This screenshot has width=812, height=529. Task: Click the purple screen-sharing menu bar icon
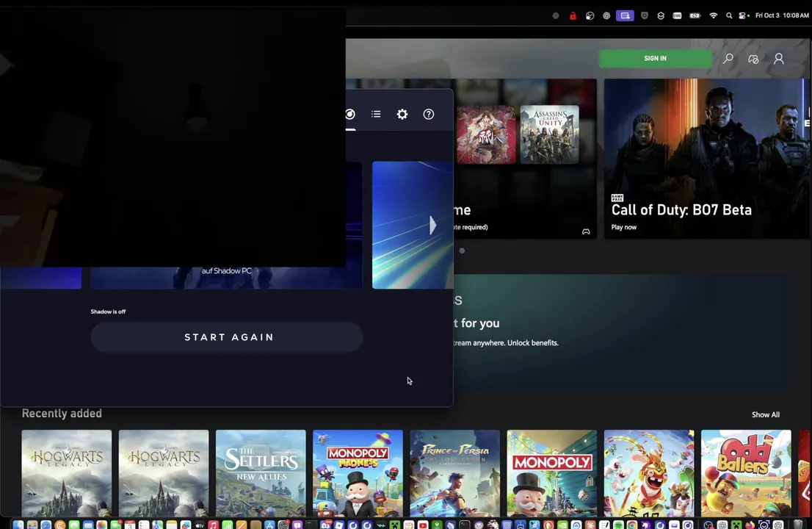625,15
